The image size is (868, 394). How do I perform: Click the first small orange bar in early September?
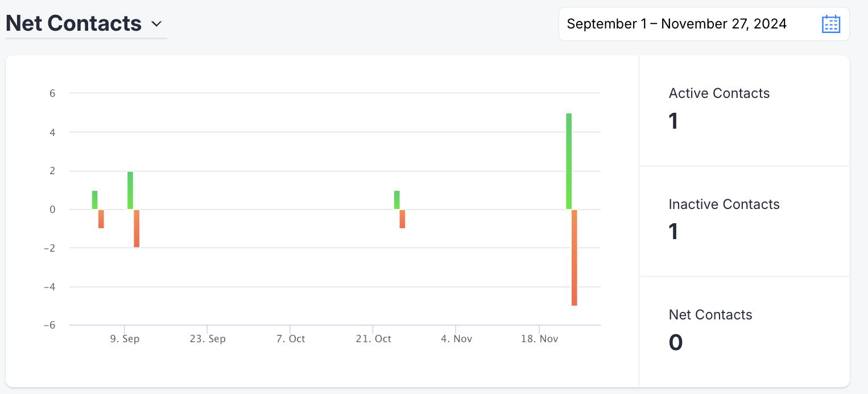pos(101,219)
